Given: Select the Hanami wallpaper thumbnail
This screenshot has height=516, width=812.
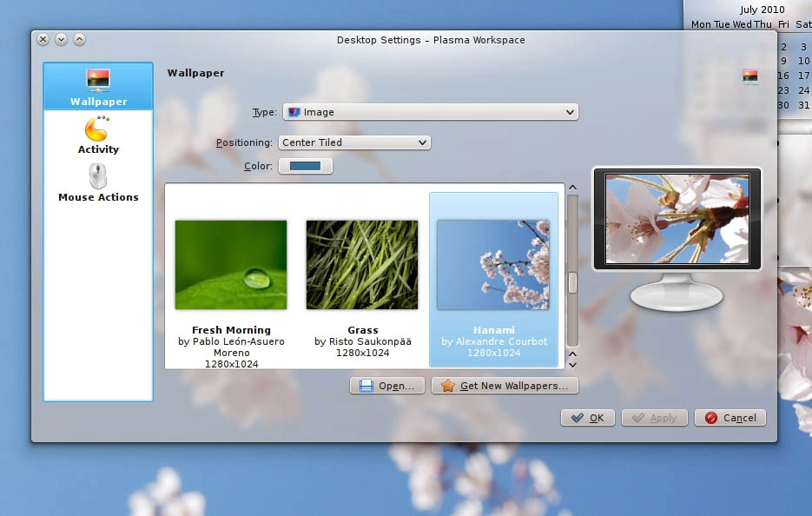Looking at the screenshot, I should click(x=493, y=265).
